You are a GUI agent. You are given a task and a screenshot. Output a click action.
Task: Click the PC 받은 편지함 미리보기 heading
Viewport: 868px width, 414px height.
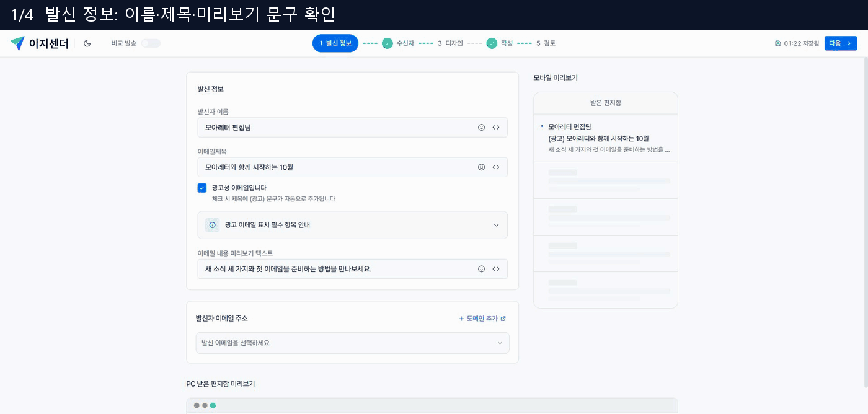tap(221, 384)
